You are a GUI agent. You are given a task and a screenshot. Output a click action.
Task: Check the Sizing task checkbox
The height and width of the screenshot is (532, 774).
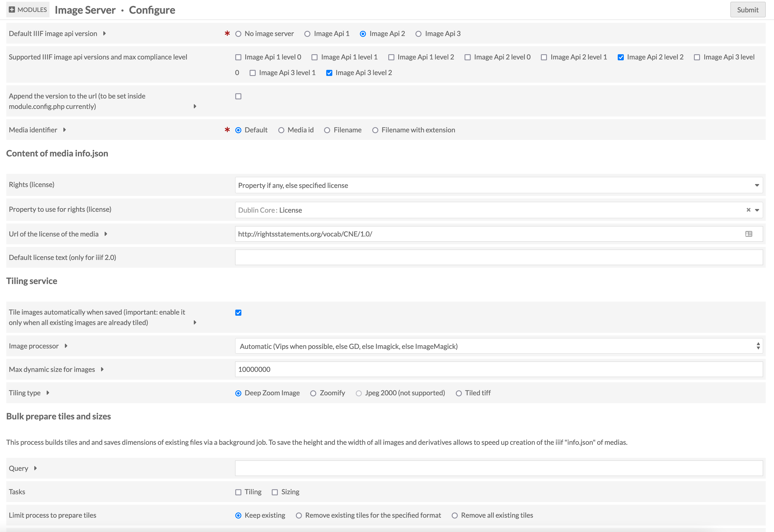275,492
